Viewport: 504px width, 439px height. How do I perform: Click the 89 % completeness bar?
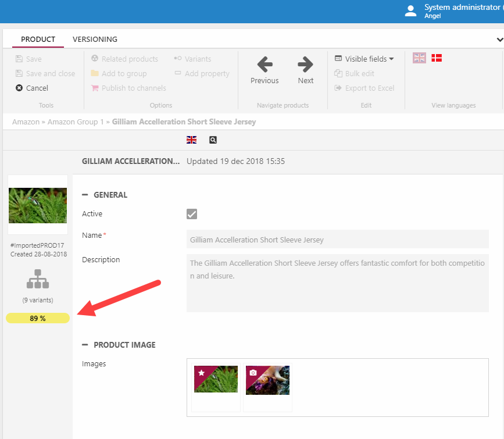tap(38, 318)
